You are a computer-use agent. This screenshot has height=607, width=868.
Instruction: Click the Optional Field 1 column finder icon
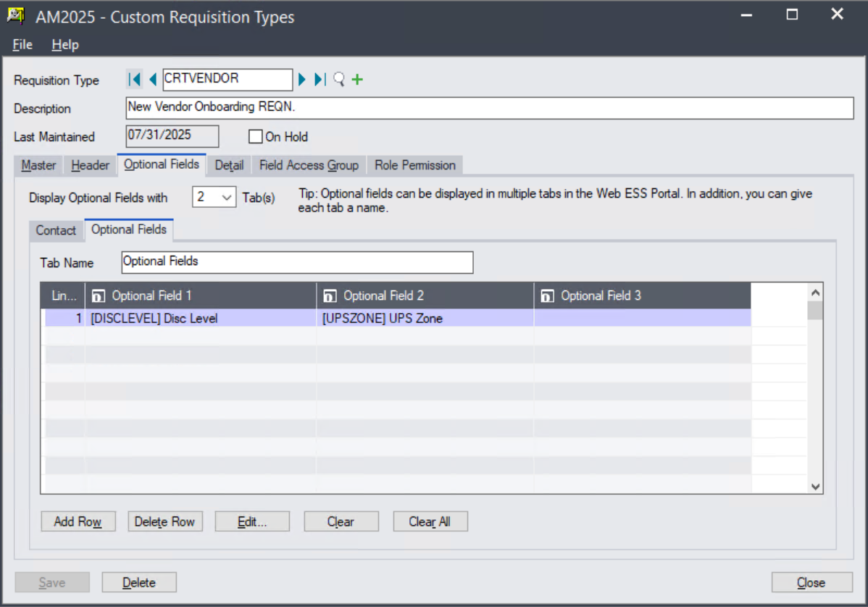98,296
